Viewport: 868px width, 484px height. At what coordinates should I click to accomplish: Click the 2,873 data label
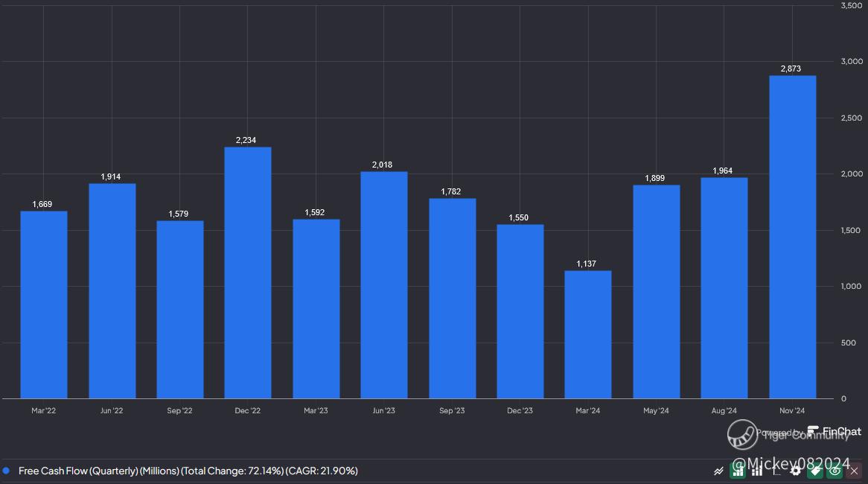[x=791, y=69]
